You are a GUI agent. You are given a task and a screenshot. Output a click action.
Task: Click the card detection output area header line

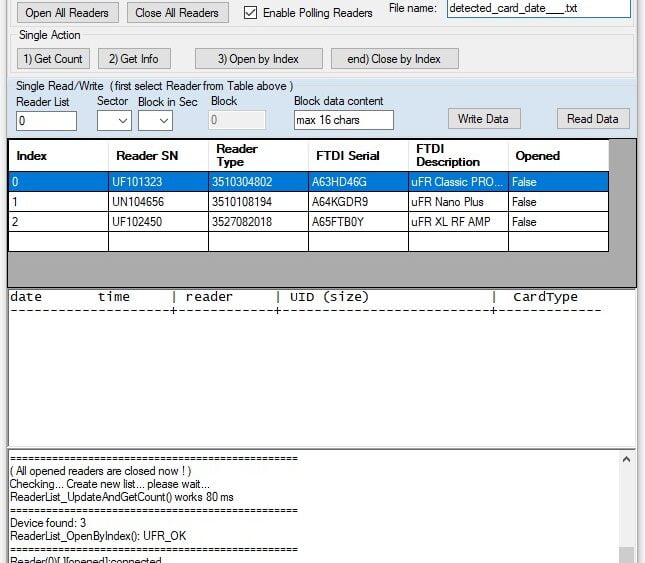pyautogui.click(x=294, y=297)
